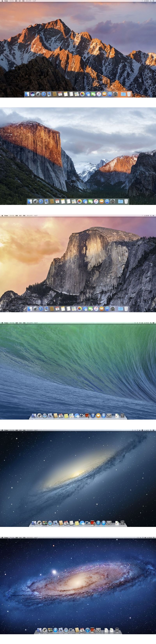Open App Store in the Yosemite Half Dome dock
Screen dimensions: 156x644
(x=107, y=309)
